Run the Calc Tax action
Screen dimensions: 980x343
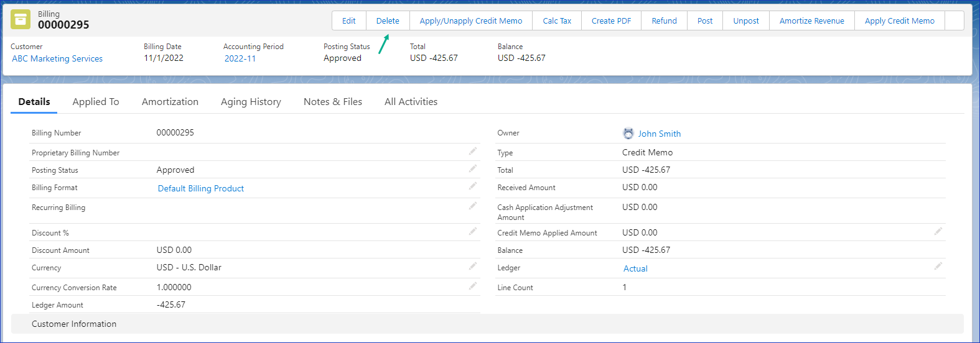point(557,21)
